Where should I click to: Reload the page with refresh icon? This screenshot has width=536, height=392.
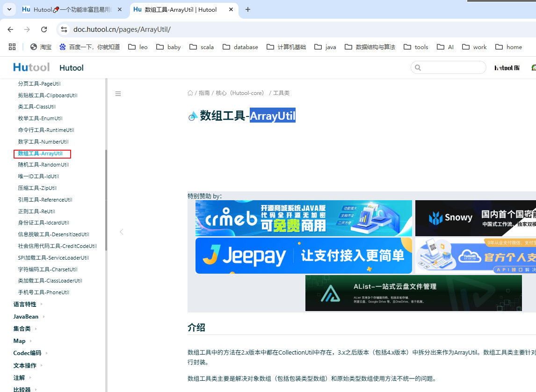tap(44, 29)
